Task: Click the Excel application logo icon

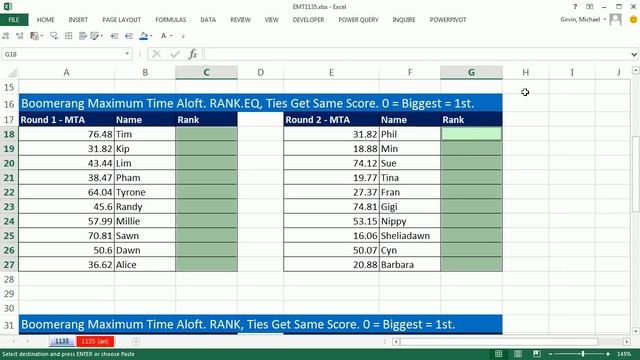Action: coord(7,6)
